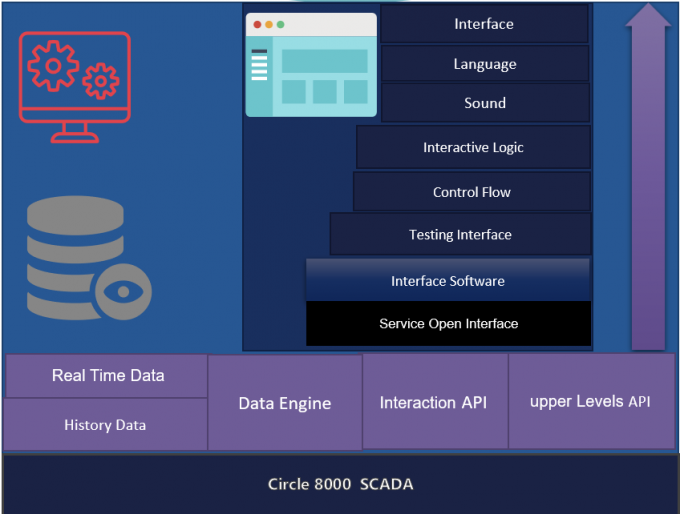This screenshot has width=680, height=514.
Task: Click the Sound layer box
Action: click(x=485, y=103)
